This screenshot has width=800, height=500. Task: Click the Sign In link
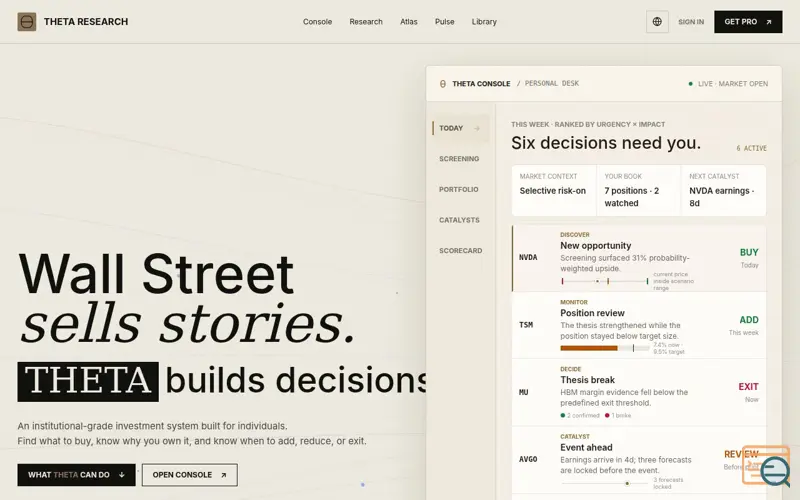tap(691, 22)
